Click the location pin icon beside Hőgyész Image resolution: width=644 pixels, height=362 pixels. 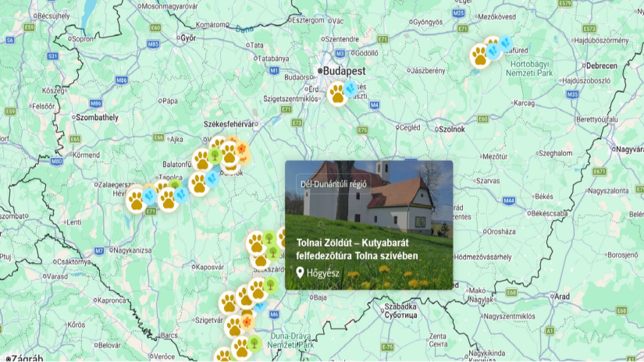pyautogui.click(x=300, y=272)
